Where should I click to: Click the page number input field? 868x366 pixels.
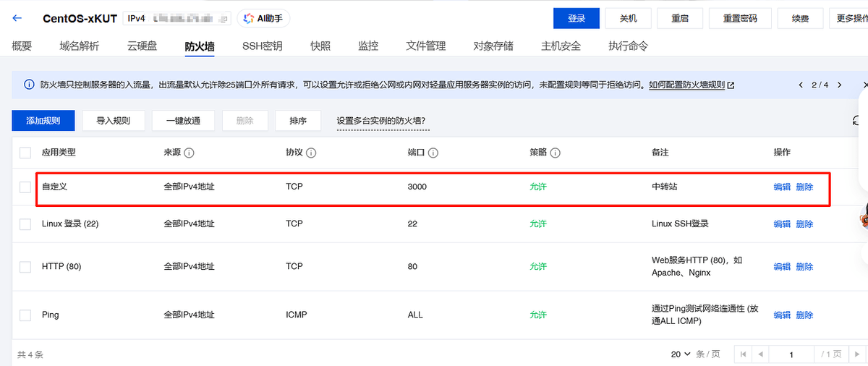coord(791,354)
